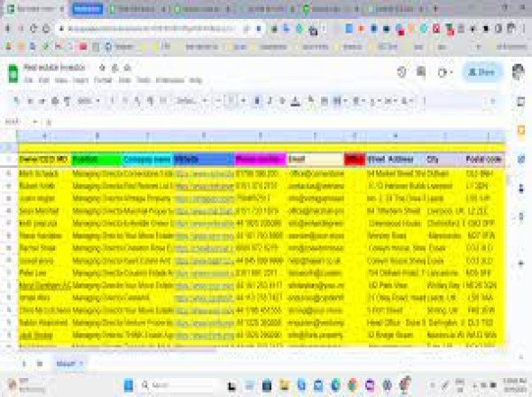Undo the last edit in toolbar
The width and height of the screenshot is (532, 397).
(30, 101)
